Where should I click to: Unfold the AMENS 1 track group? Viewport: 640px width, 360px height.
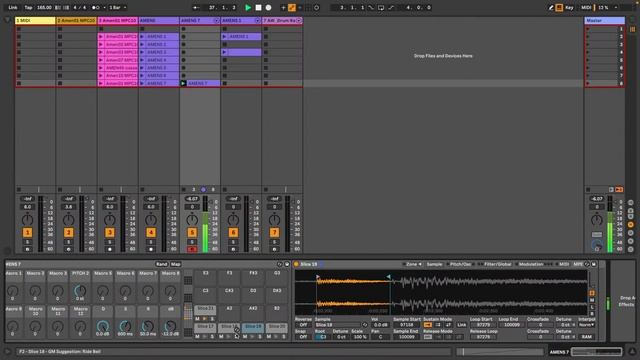258,20
